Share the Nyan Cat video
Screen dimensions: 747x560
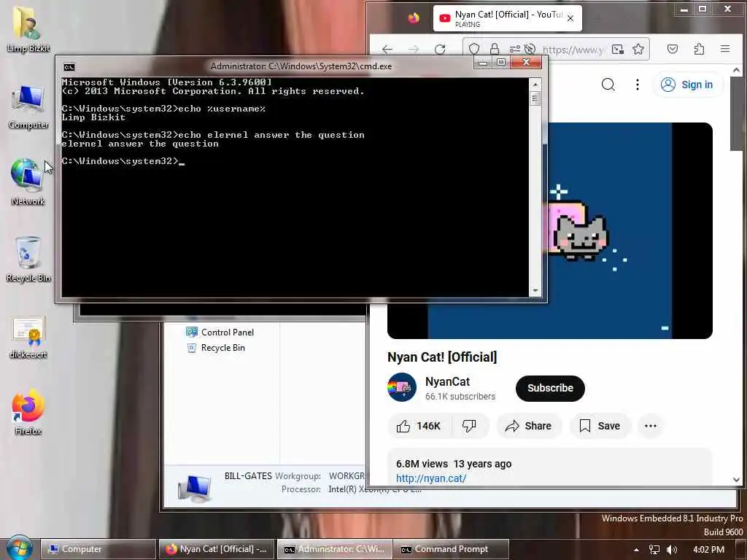(529, 426)
